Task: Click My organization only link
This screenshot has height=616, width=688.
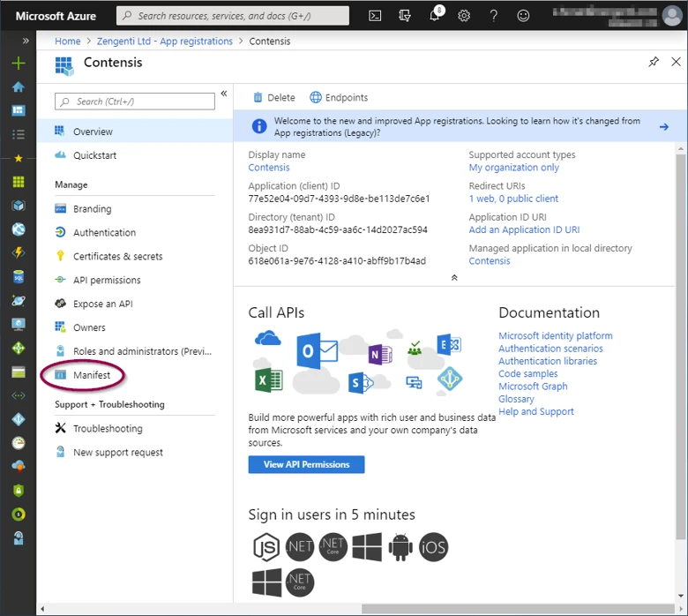Action: [x=514, y=168]
